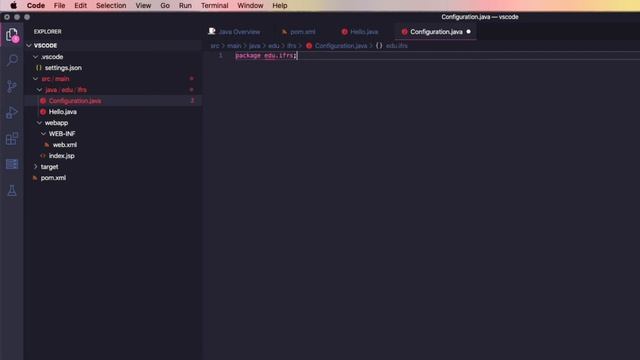Select the Configuration.java editor tab
The width and height of the screenshot is (640, 360).
coord(436,31)
